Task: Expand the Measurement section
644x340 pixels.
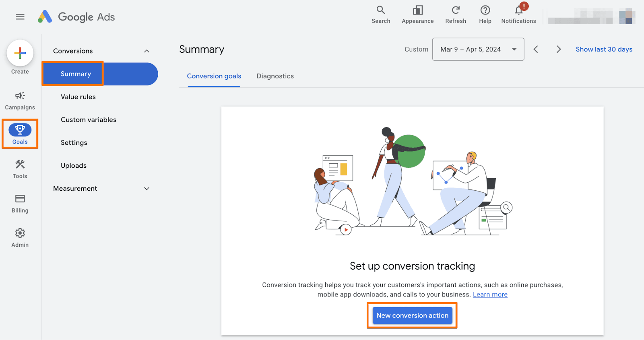Action: (x=147, y=189)
